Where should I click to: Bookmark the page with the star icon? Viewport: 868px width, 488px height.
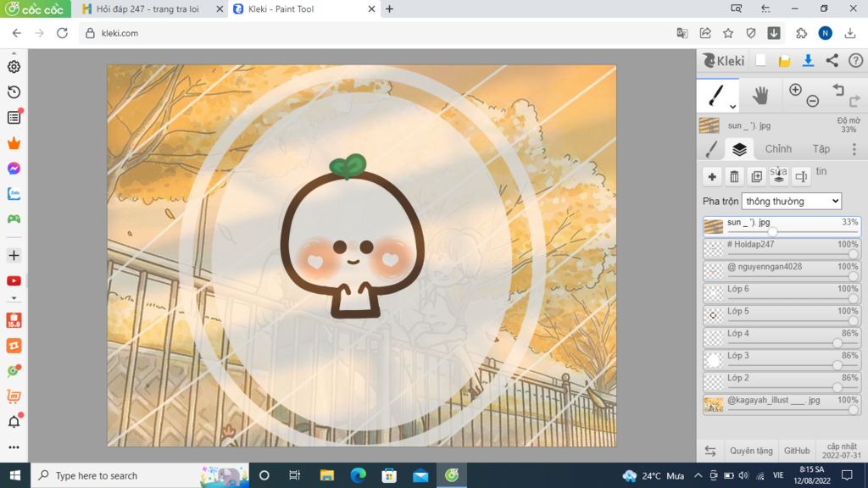(x=728, y=33)
